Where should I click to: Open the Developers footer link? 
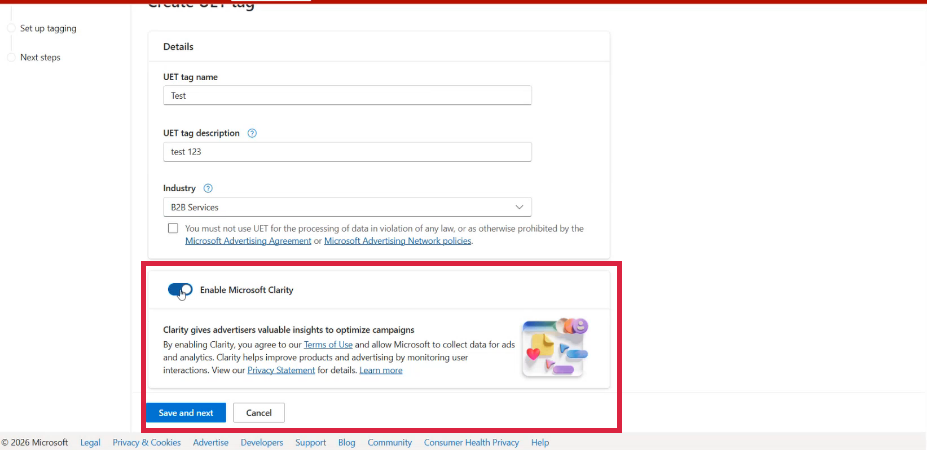pos(262,442)
